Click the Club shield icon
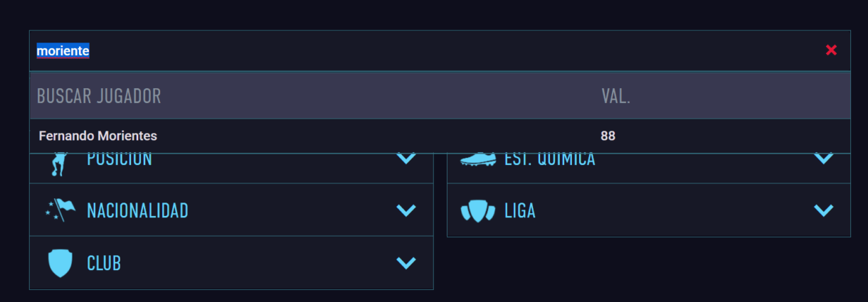Screen dimensions: 868x302 coord(60,263)
